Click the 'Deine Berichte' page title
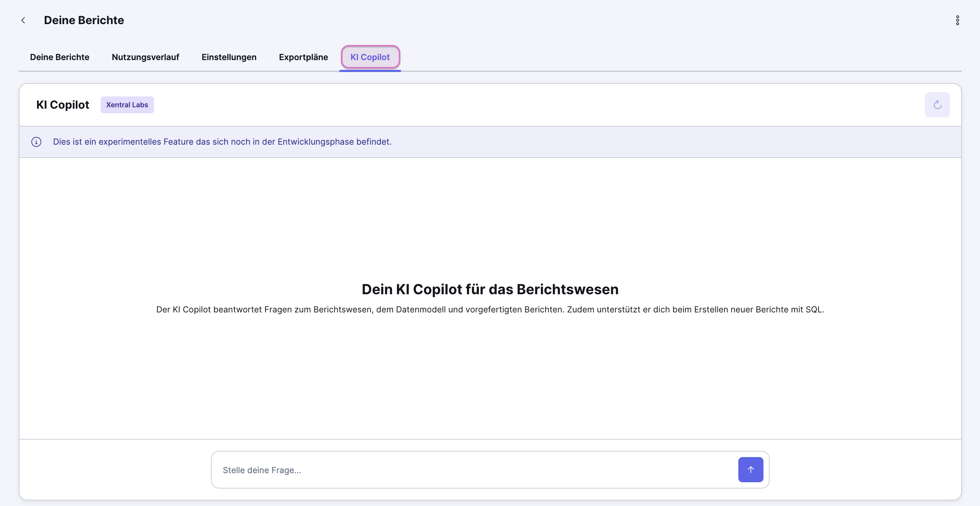This screenshot has width=980, height=506. tap(84, 20)
